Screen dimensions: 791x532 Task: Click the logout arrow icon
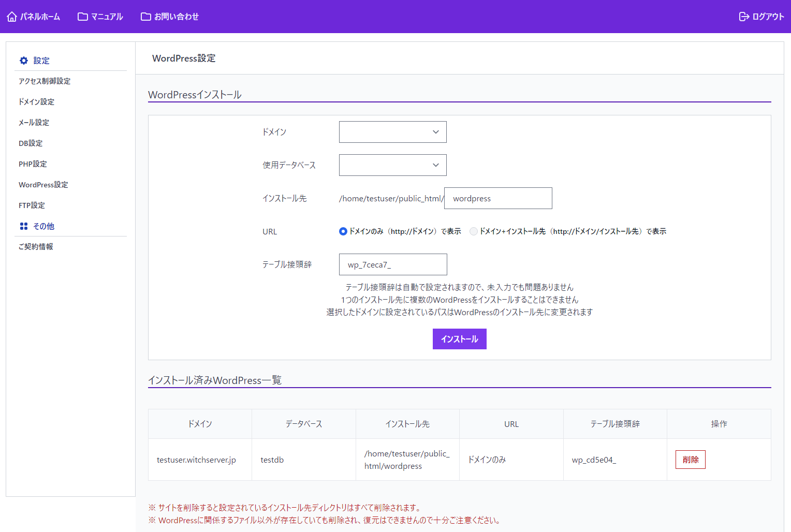[x=744, y=17]
